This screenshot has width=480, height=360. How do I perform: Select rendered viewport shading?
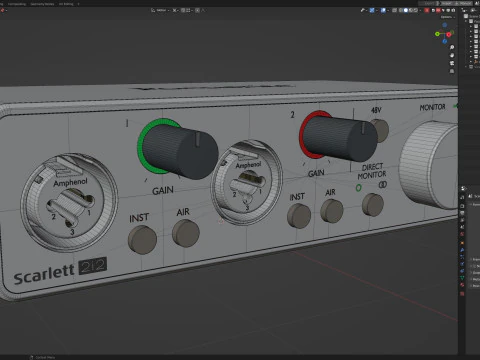(415, 10)
